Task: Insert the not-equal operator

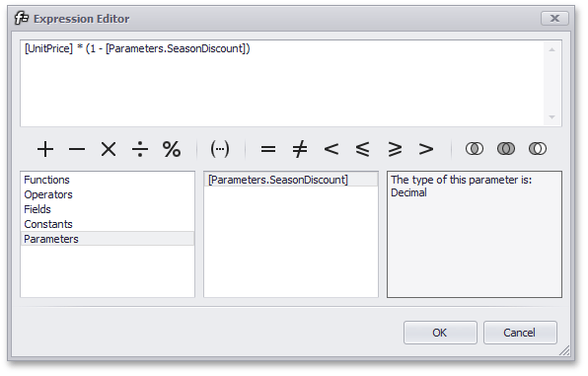Action: pos(300,149)
